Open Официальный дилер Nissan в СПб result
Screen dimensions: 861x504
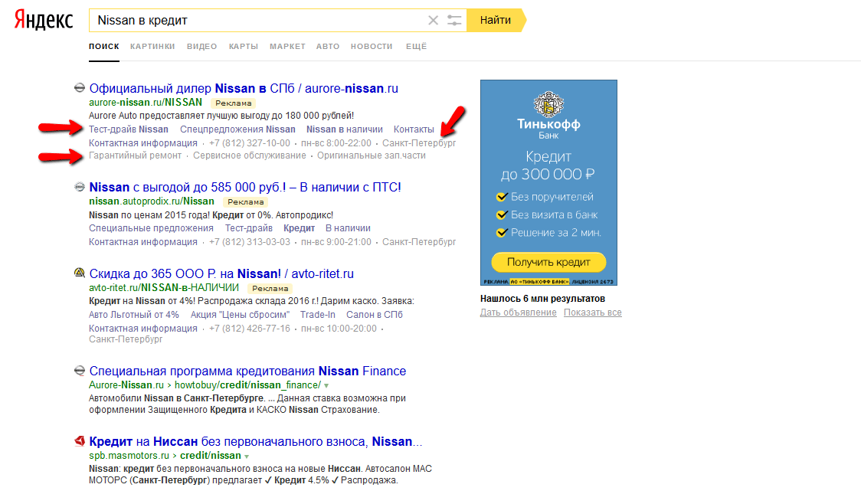[244, 88]
